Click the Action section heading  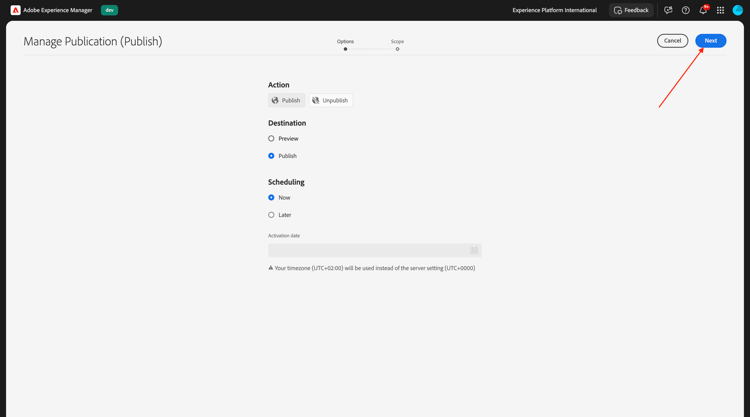[278, 85]
